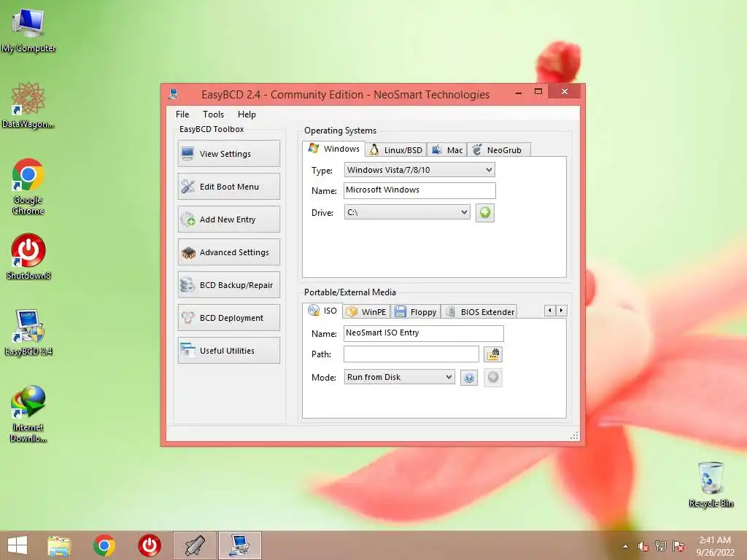This screenshot has width=747, height=560.
Task: Click the NeoSmart ISO Entry name field
Action: (x=424, y=332)
